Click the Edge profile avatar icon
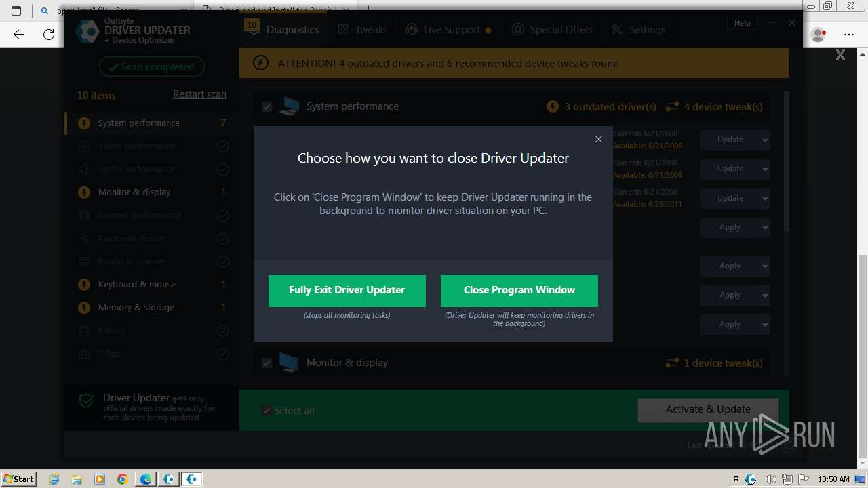This screenshot has height=488, width=868. 818,34
